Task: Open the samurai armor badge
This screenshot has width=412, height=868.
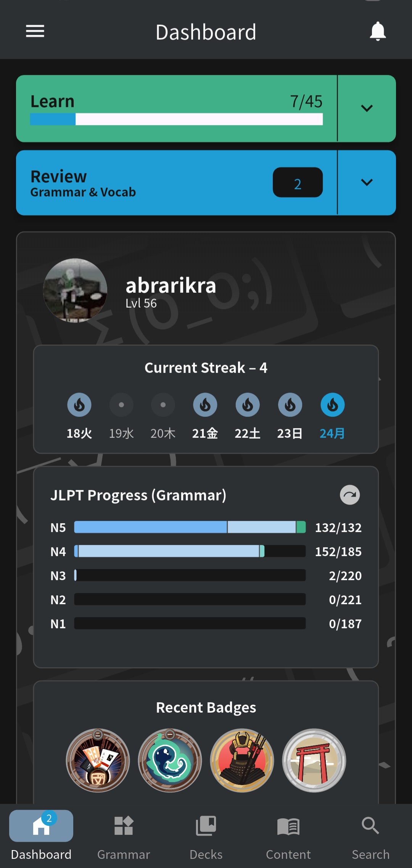Action: pos(242,760)
